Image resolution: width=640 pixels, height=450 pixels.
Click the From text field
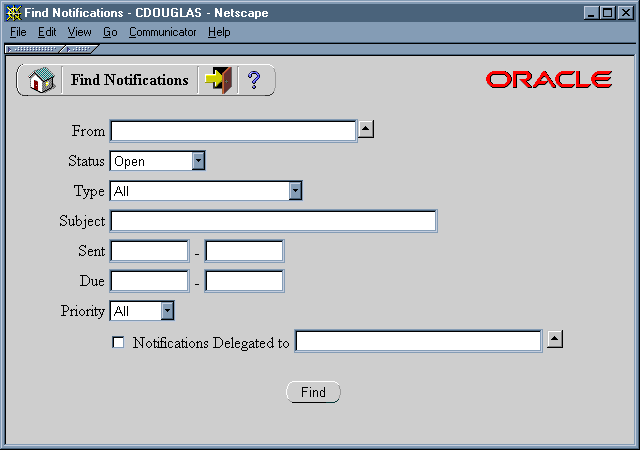pos(233,131)
